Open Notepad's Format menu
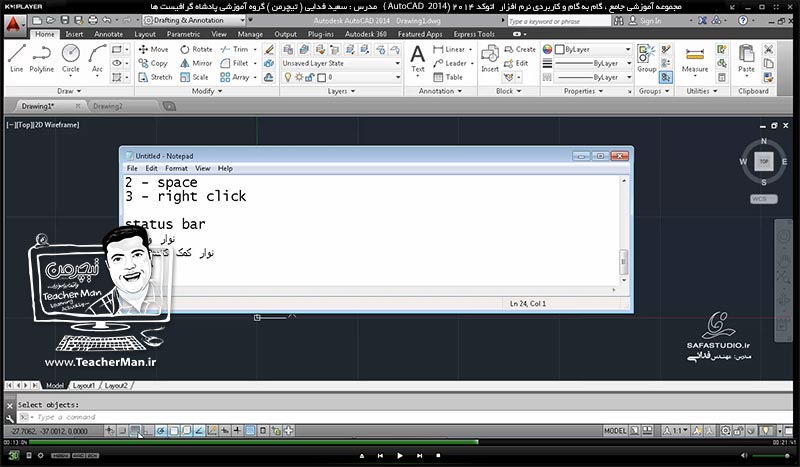Screen dimensions: 800x467 (x=176, y=168)
